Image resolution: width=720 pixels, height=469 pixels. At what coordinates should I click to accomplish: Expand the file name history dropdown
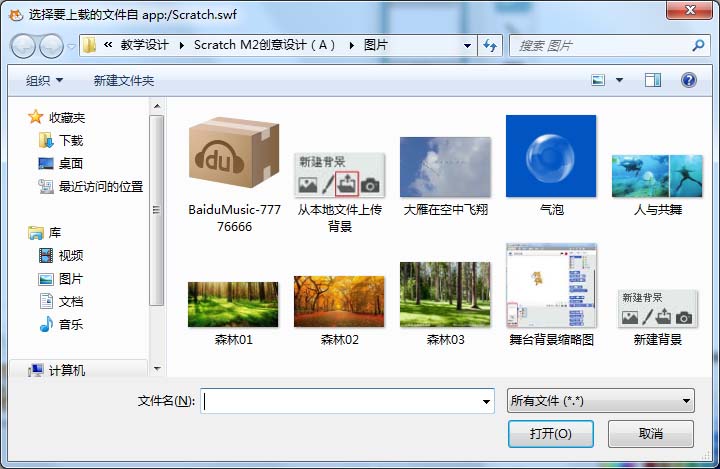pos(486,402)
